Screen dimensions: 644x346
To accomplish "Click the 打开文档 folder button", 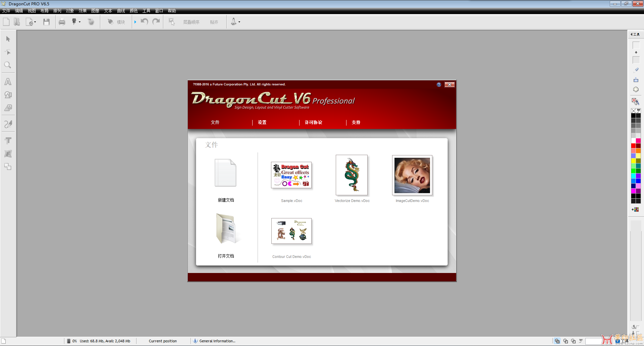I will (x=226, y=236).
